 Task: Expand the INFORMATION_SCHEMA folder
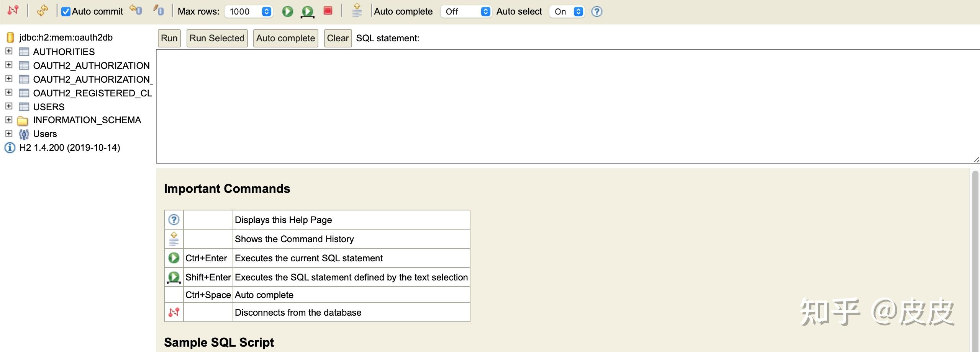[x=9, y=120]
